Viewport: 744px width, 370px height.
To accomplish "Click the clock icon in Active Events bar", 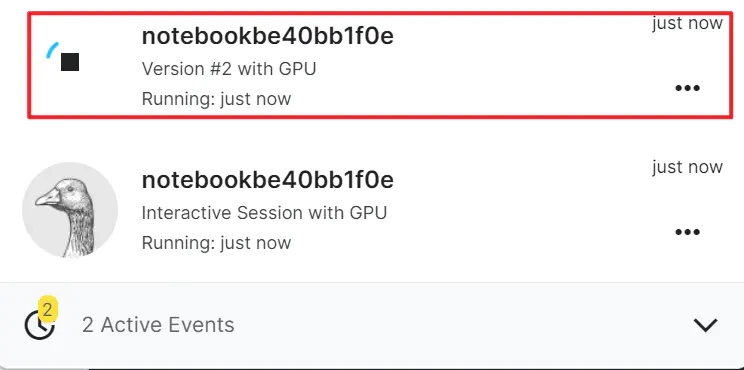I will [39, 325].
